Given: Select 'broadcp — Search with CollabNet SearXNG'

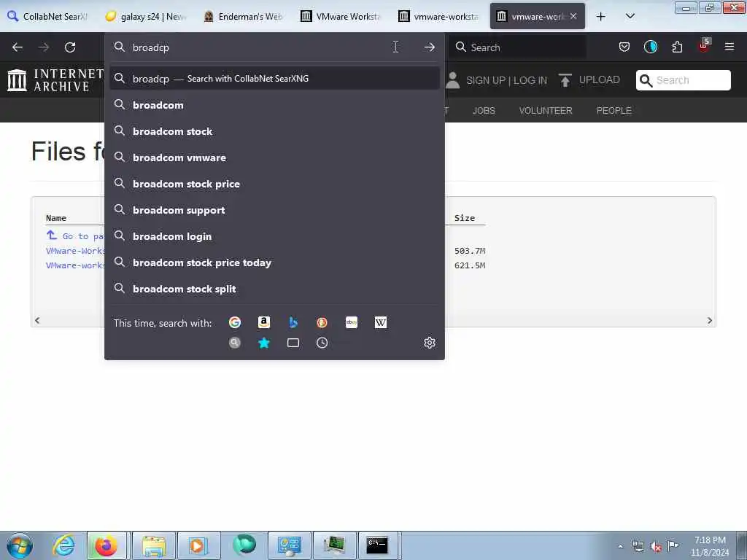Looking at the screenshot, I should (274, 79).
